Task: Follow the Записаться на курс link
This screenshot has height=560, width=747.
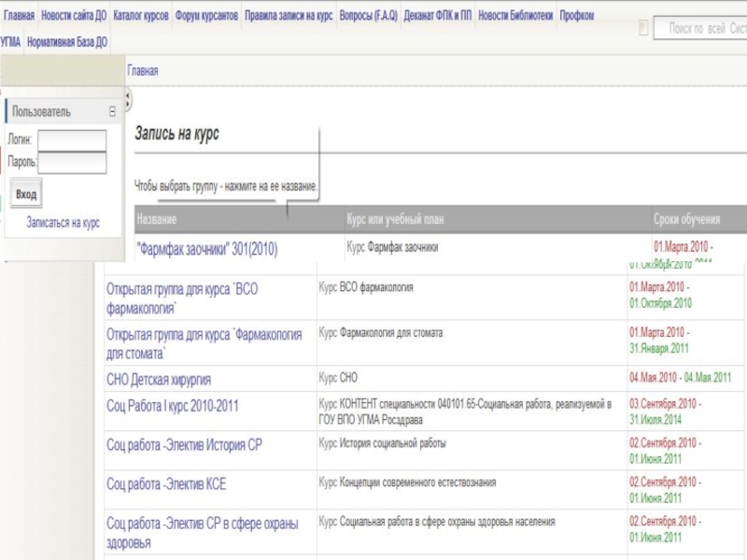Action: [63, 222]
